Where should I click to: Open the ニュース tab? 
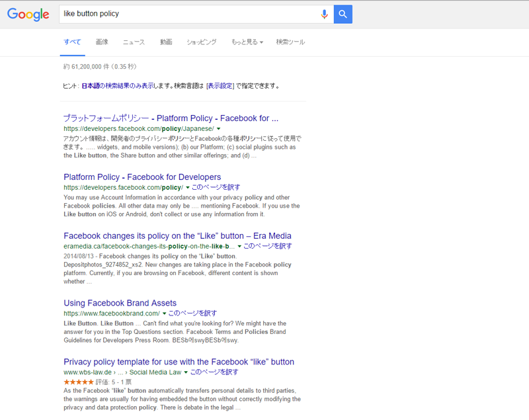click(x=134, y=42)
